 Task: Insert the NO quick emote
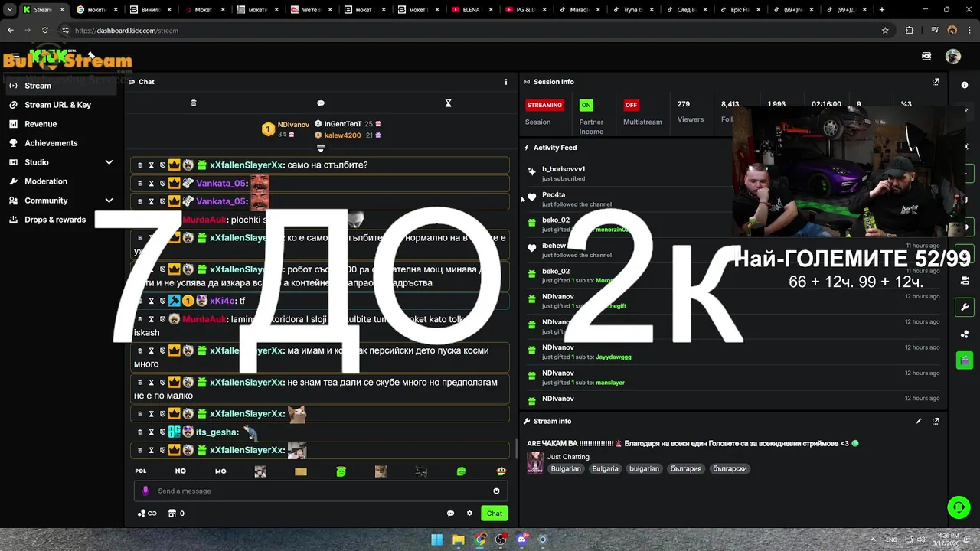tap(181, 471)
